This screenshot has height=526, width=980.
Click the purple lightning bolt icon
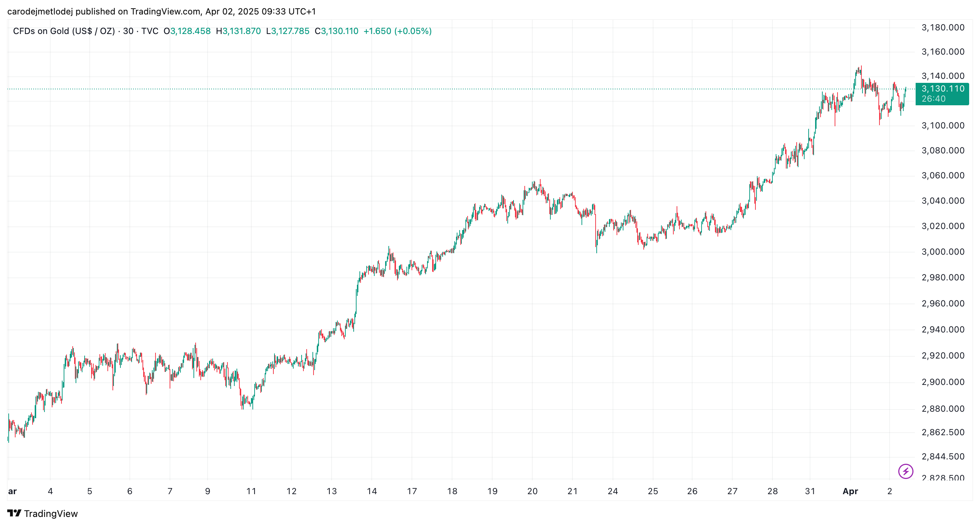906,471
